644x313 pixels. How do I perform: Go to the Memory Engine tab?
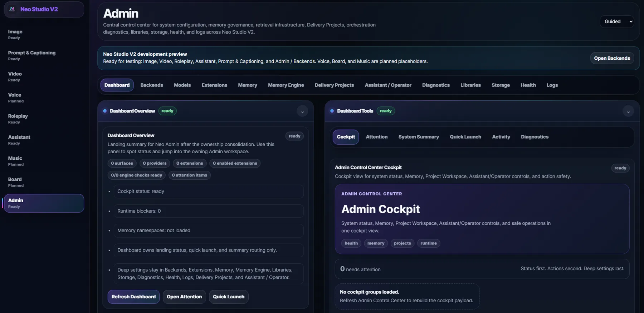tap(286, 85)
